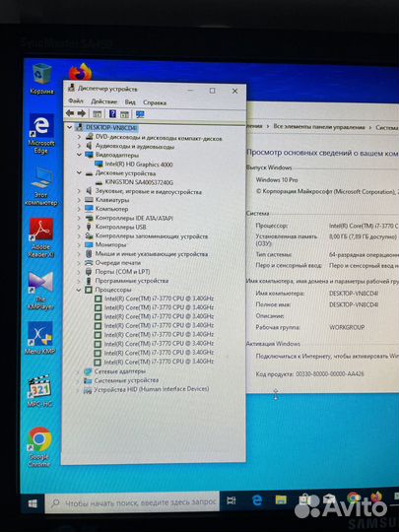Image resolution: width=399 pixels, height=532 pixels.
Task: Open the Действие menu
Action: coord(103,101)
